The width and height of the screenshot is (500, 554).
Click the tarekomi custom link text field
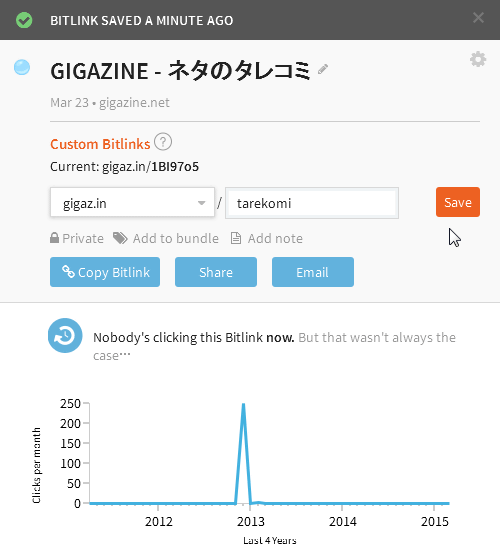(x=312, y=203)
